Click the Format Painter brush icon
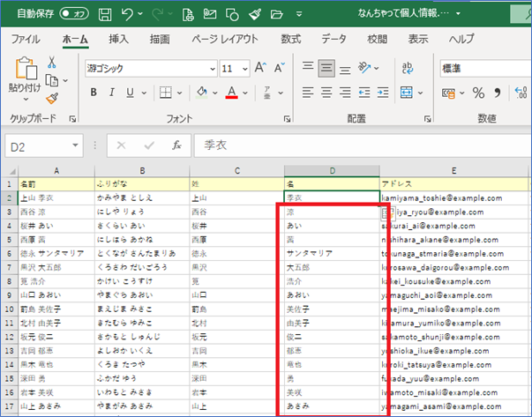Viewport: 532px width, 417px height. 52,99
